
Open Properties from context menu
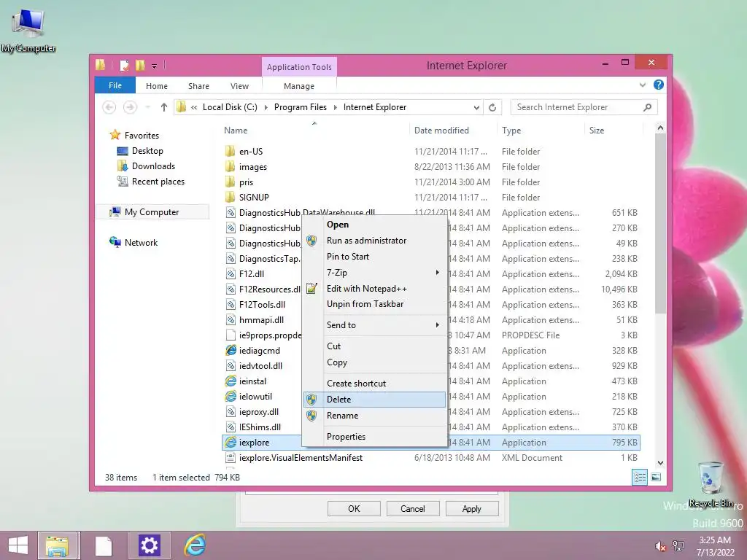coord(374,437)
